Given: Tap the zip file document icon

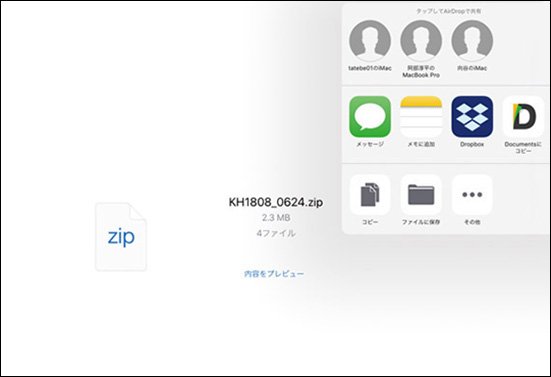Looking at the screenshot, I should (121, 236).
